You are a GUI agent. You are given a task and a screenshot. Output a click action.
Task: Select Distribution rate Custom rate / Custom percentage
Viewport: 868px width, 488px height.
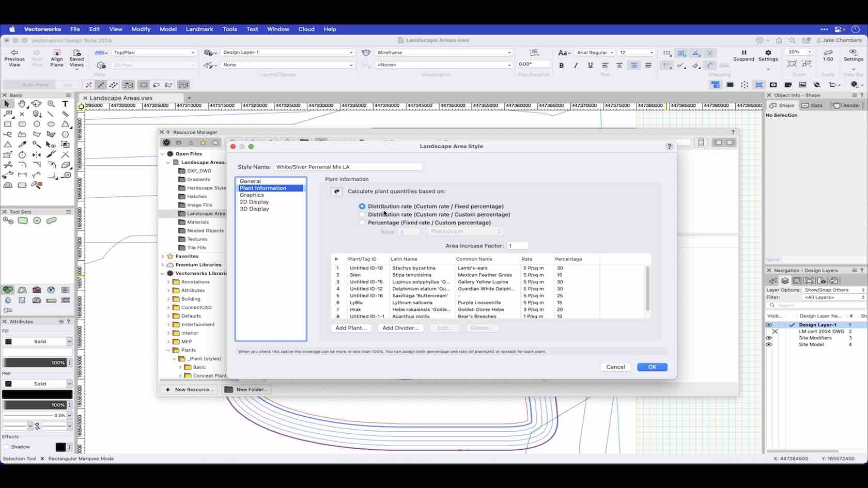(362, 214)
